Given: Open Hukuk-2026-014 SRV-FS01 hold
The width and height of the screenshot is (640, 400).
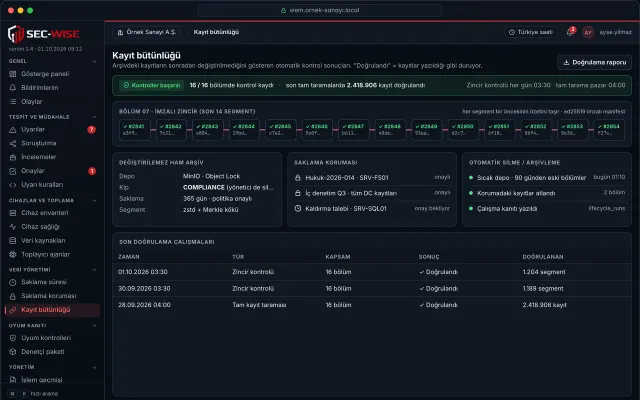Looking at the screenshot, I should coord(372,178).
